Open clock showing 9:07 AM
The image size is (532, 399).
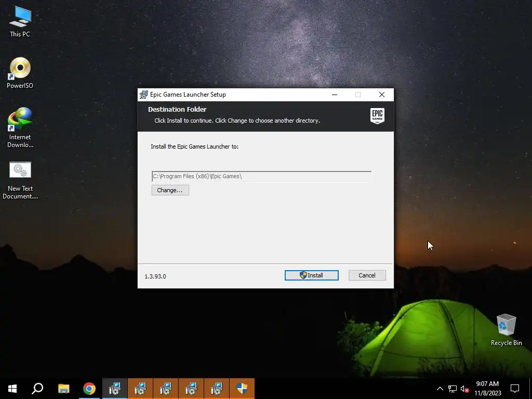[487, 389]
